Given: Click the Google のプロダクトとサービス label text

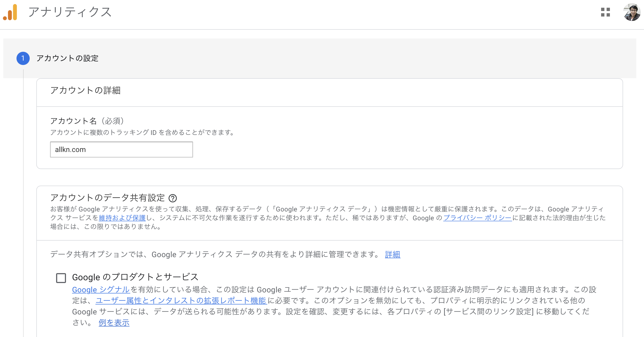Looking at the screenshot, I should click(135, 277).
